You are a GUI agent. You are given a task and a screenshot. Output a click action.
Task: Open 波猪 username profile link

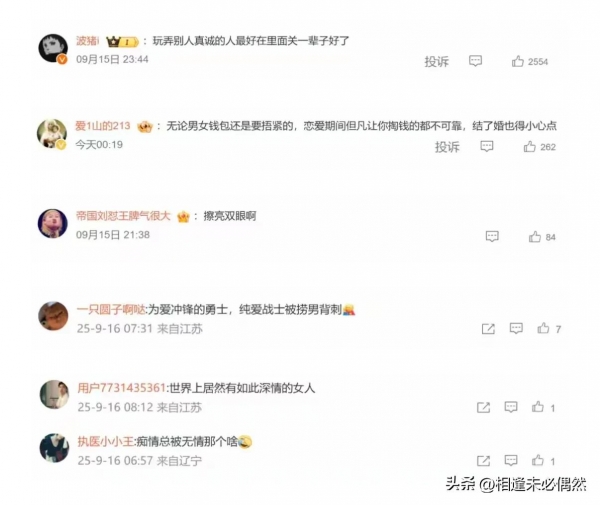click(88, 41)
